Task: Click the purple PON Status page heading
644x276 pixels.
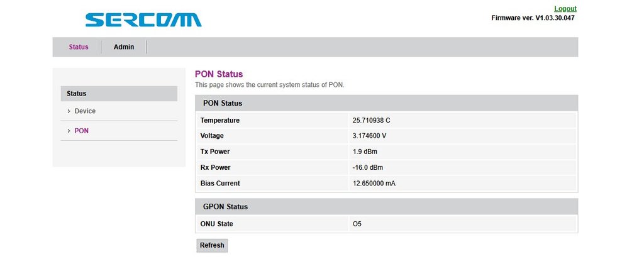Action: pyautogui.click(x=219, y=74)
